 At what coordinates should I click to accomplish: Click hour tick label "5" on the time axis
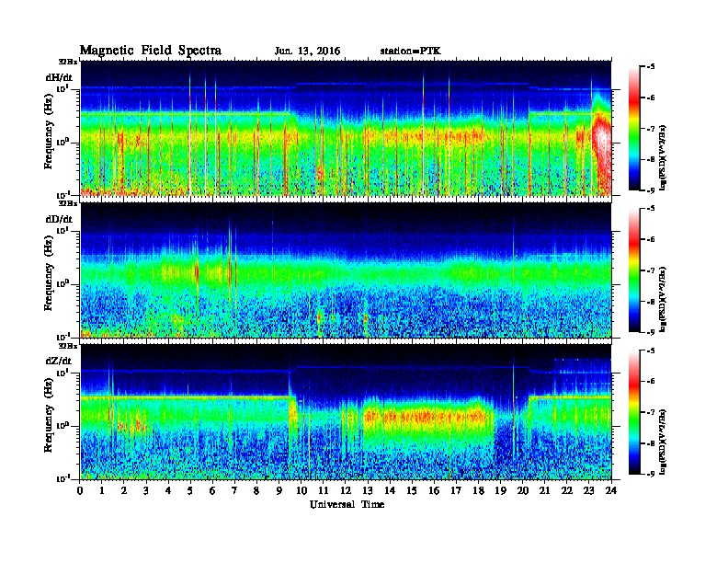click(190, 490)
